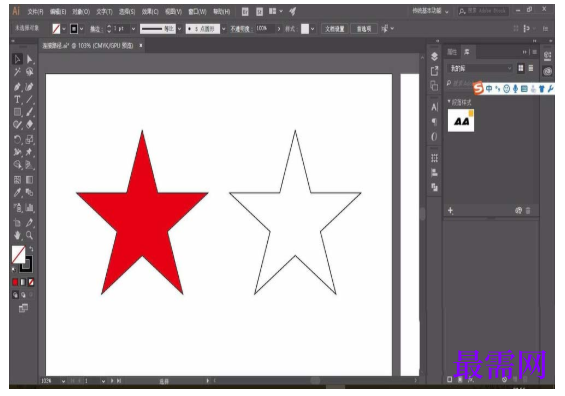Screen dimensions: 565x396
Task: Select the Width tool
Action: click(17, 152)
